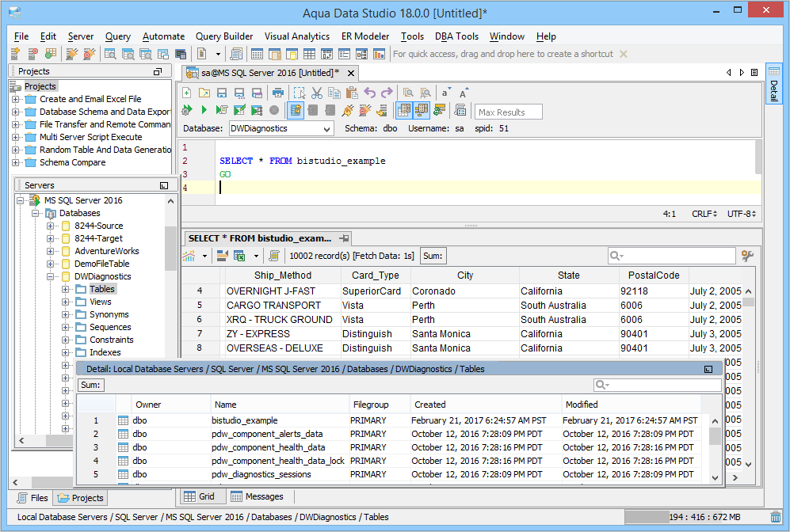Click the purple Undo arrow icon
The width and height of the screenshot is (790, 532).
click(x=369, y=93)
